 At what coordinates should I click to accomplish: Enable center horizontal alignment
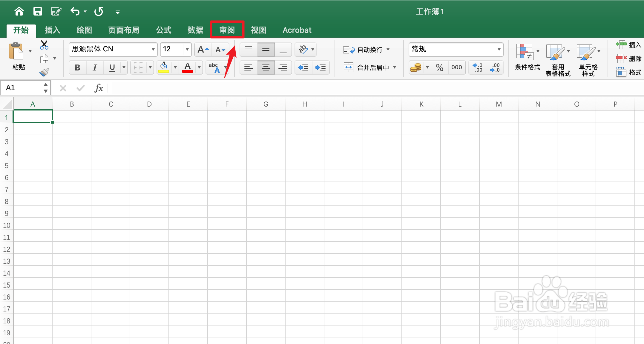pos(266,68)
